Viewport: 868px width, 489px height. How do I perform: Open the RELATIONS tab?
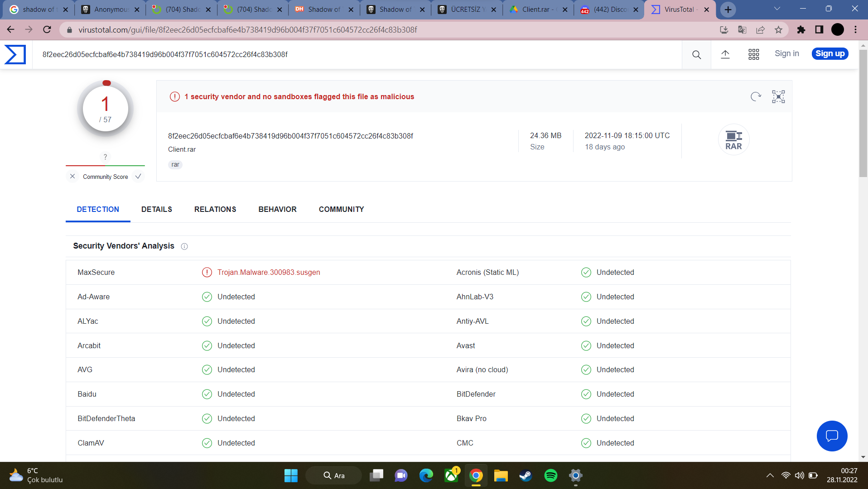pyautogui.click(x=215, y=209)
